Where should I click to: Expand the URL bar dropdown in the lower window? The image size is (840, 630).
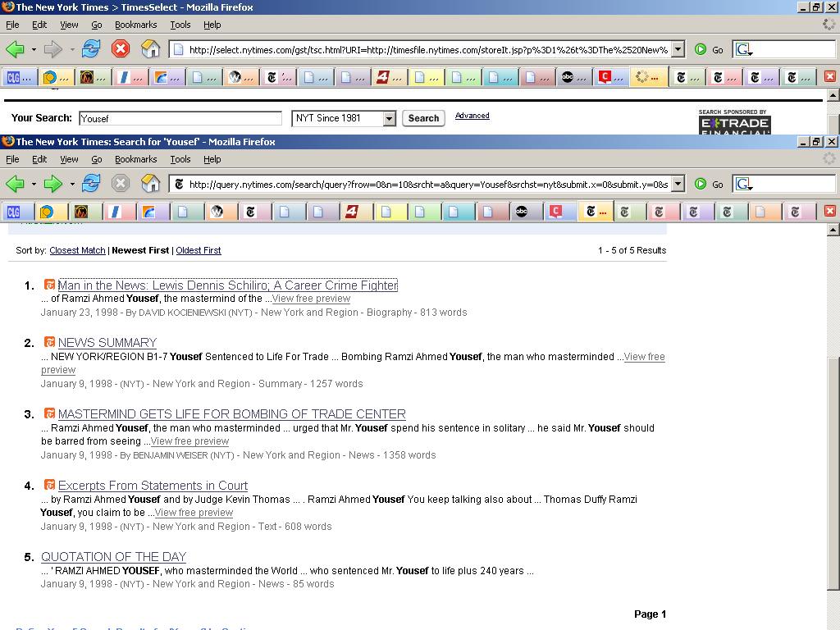coord(678,184)
